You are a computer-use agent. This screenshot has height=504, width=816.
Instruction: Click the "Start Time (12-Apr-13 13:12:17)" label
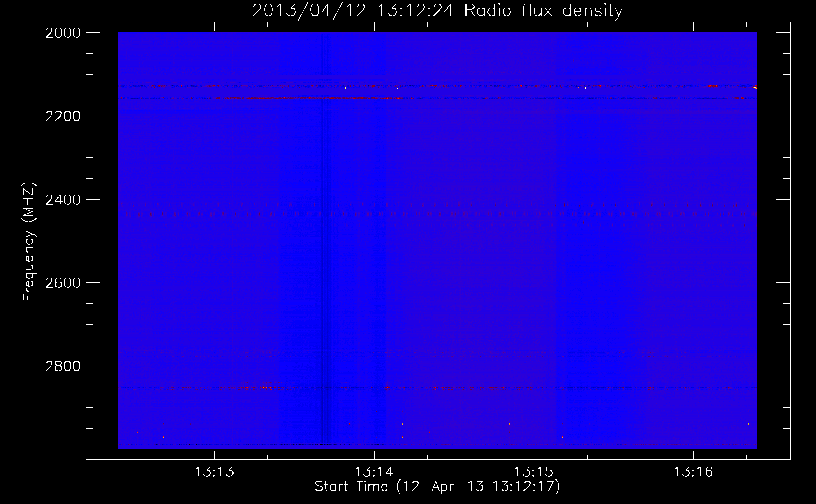tap(437, 487)
